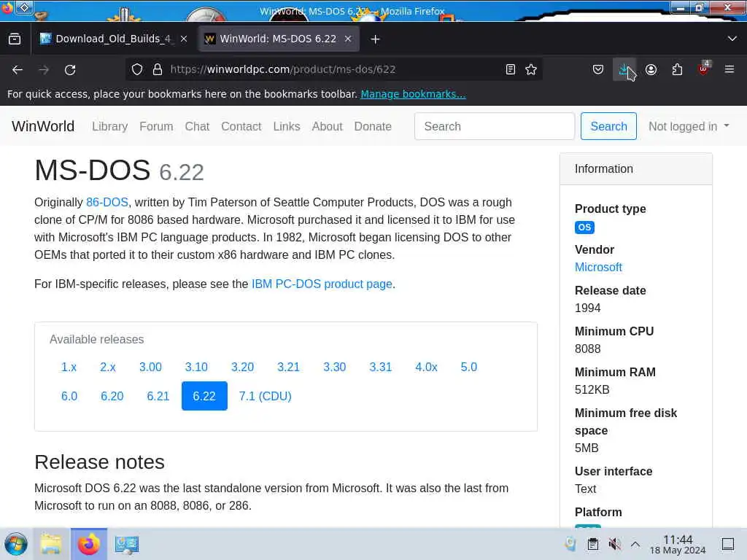Screen dimensions: 747x560
Task: Open the file manager taskbar icon
Action: click(x=50, y=544)
